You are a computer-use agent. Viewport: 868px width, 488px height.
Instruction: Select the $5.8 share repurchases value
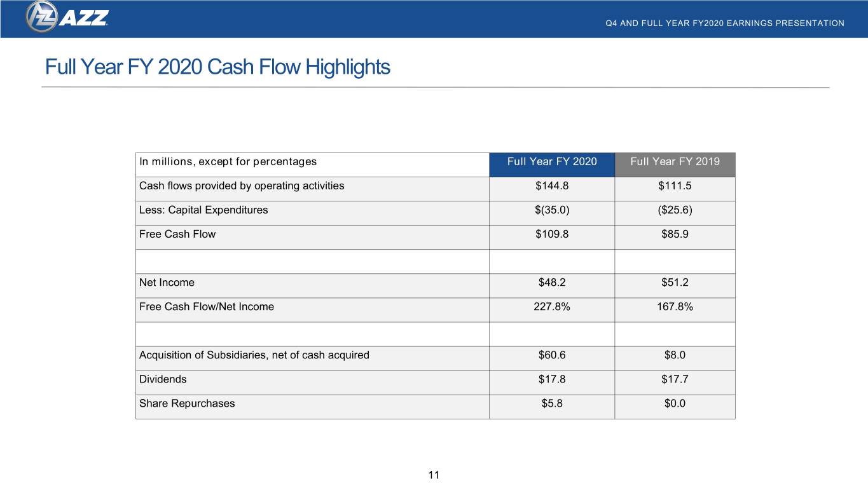tap(552, 403)
